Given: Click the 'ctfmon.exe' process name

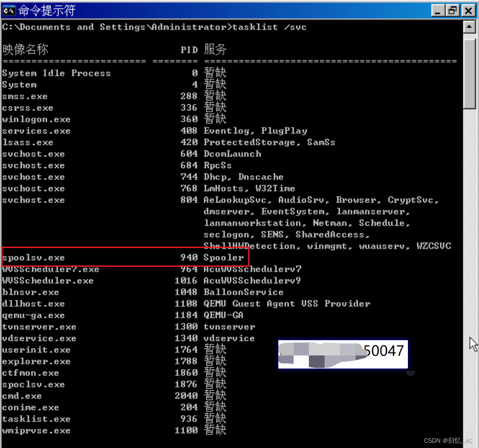Looking at the screenshot, I should point(31,373).
